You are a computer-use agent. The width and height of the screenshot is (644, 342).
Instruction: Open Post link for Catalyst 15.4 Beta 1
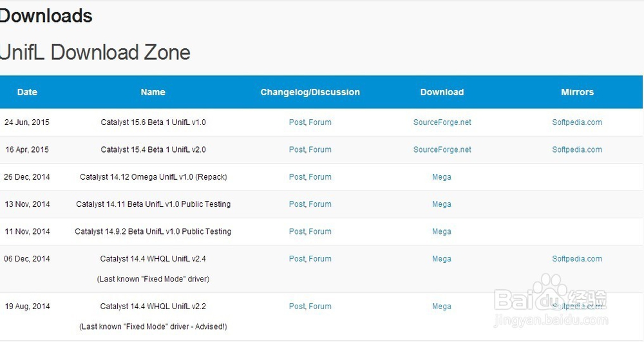pyautogui.click(x=297, y=150)
